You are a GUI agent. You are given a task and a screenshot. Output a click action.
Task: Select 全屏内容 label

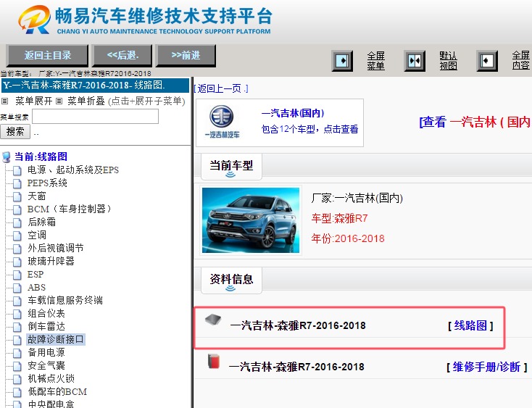coord(521,60)
